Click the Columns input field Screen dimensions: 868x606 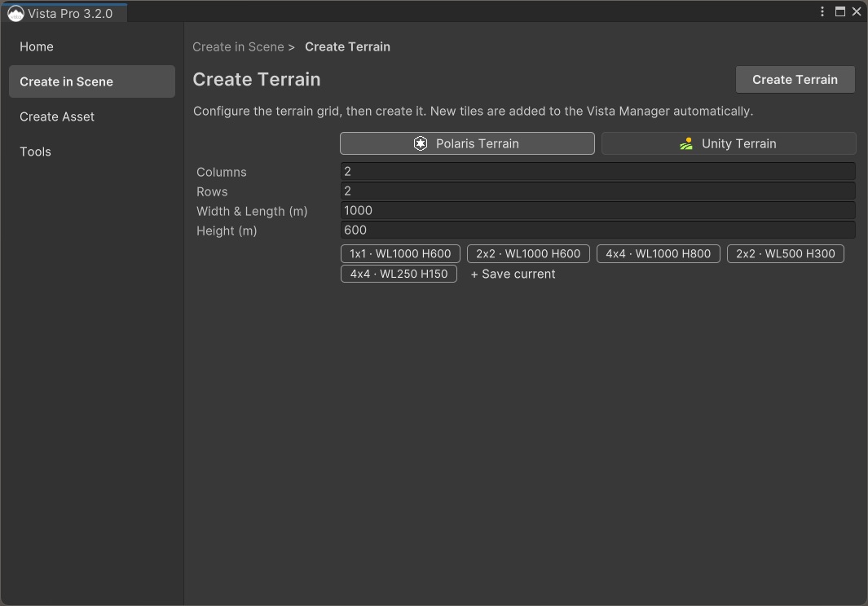[598, 172]
